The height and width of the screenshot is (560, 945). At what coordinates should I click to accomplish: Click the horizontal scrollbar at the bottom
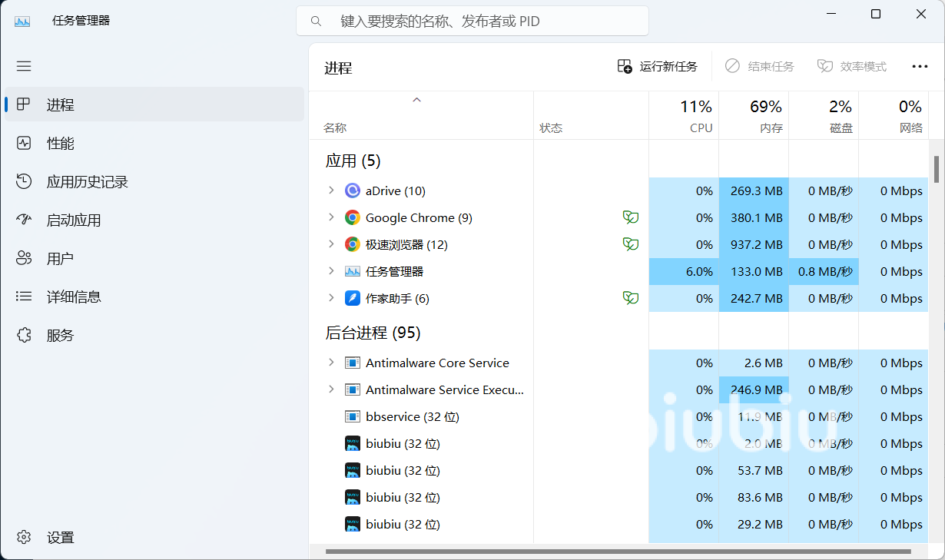(618, 551)
